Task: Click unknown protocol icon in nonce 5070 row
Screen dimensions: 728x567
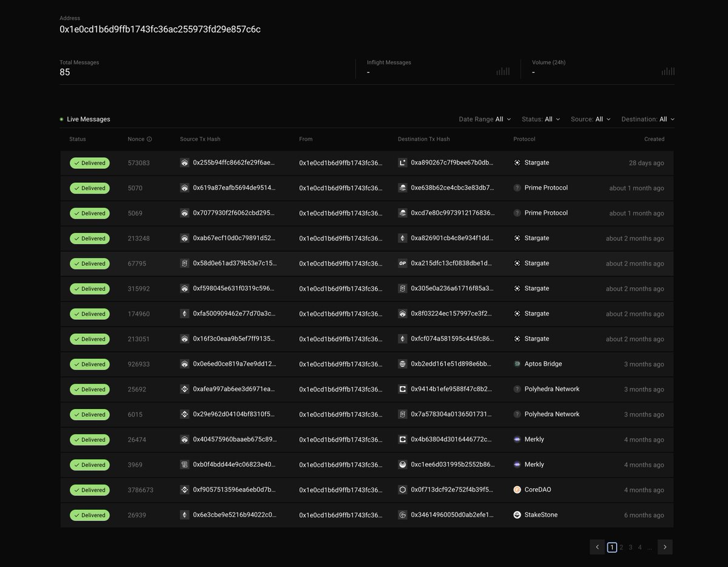Action: (x=517, y=188)
